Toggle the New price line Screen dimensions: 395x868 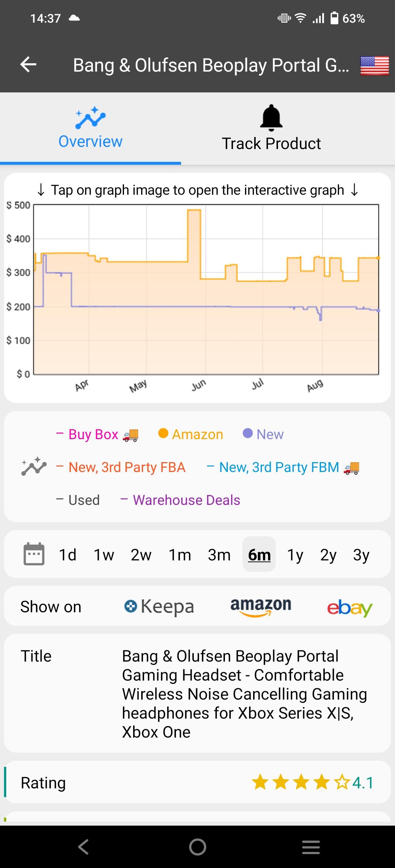263,434
